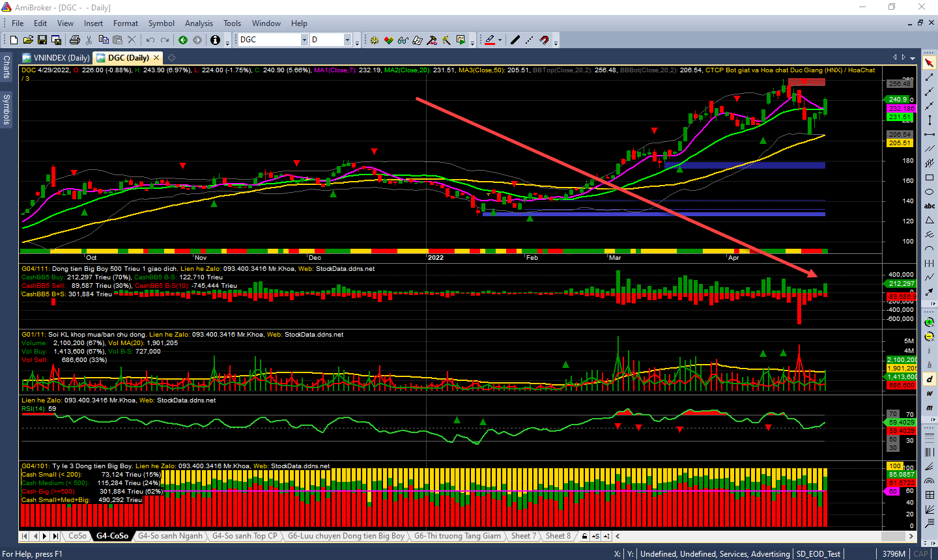Open the Analysis menu
The width and height of the screenshot is (938, 560).
199,23
